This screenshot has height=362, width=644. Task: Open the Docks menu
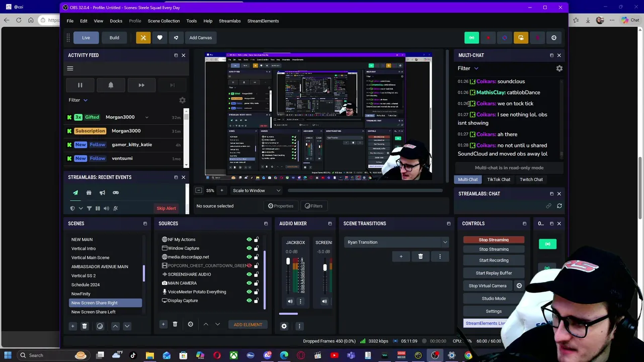pos(116,21)
